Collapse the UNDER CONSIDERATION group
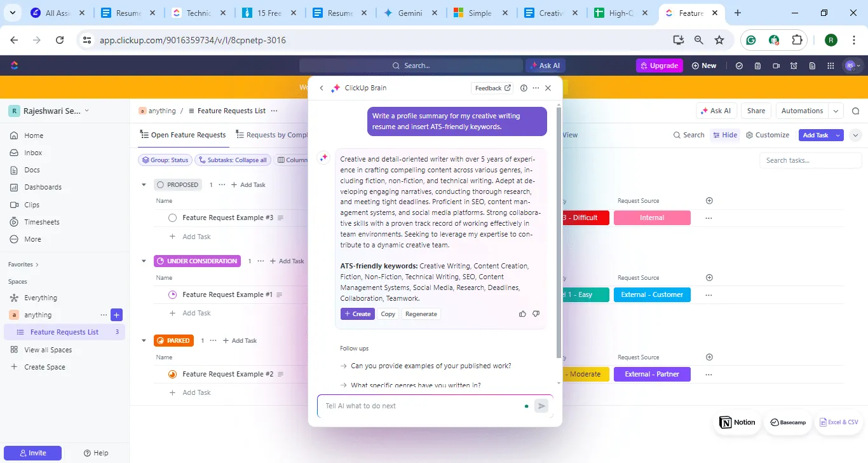 pos(144,261)
